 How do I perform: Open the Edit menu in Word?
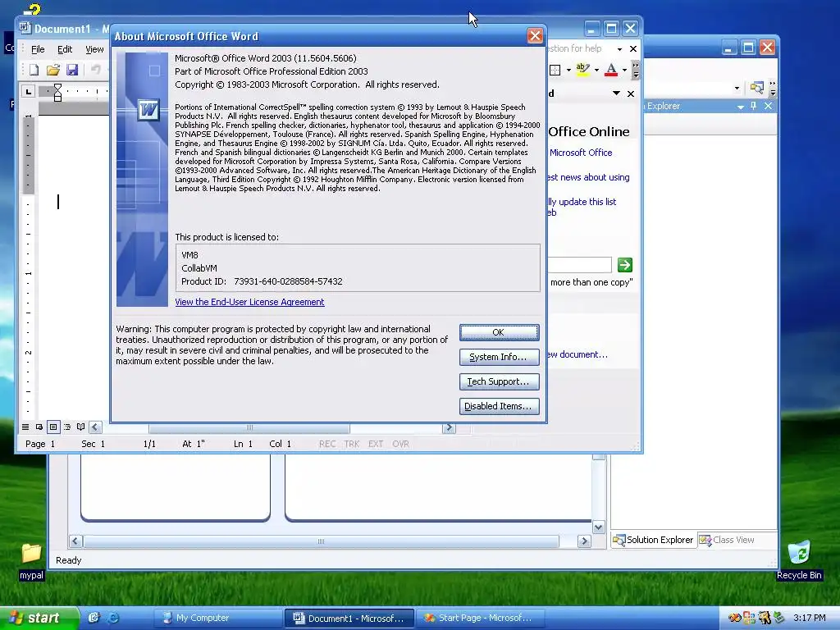pyautogui.click(x=65, y=49)
